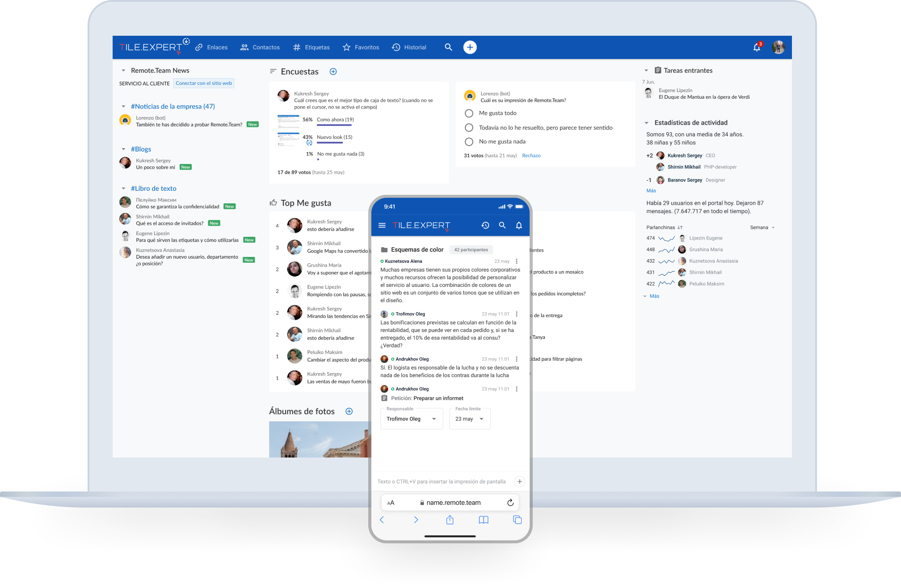Reload the page in phone browser bar
The height and width of the screenshot is (588, 901).
[510, 503]
